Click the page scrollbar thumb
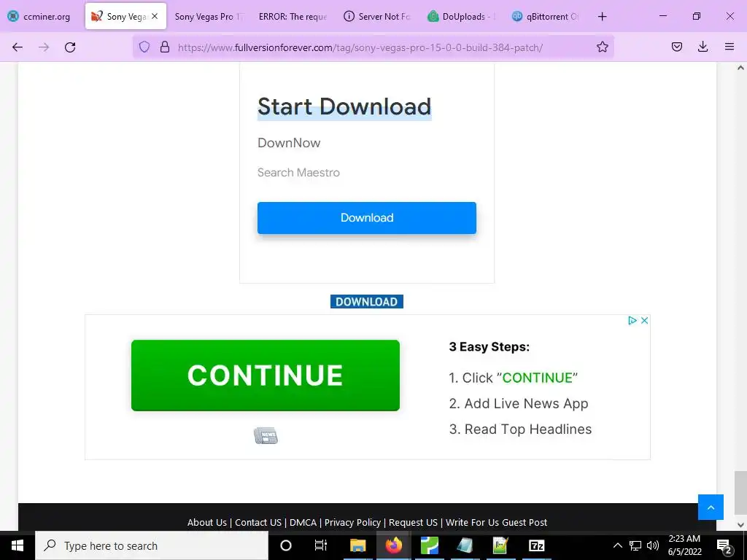 point(740,493)
